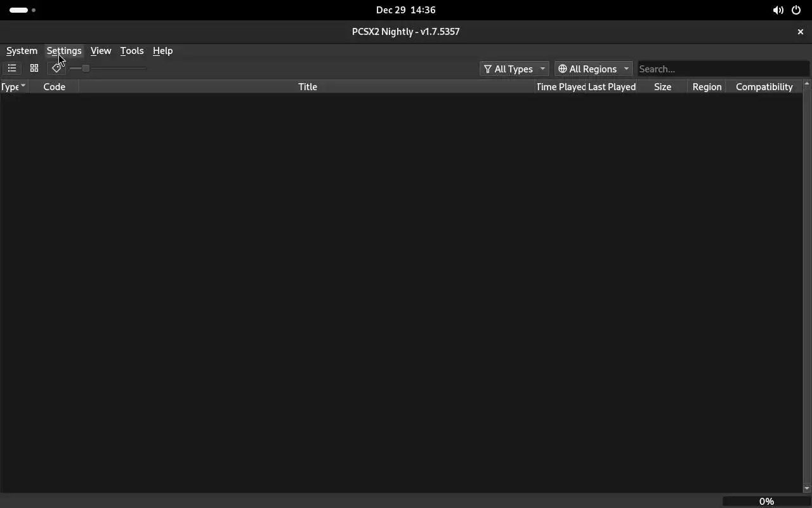Sort by the Time Played column
The width and height of the screenshot is (812, 508).
[x=561, y=87]
